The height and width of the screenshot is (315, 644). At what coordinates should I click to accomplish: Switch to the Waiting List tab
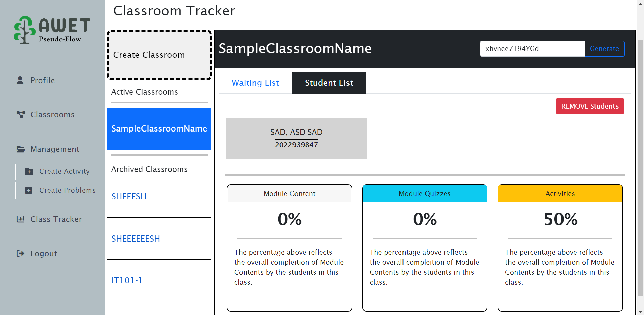coord(255,83)
